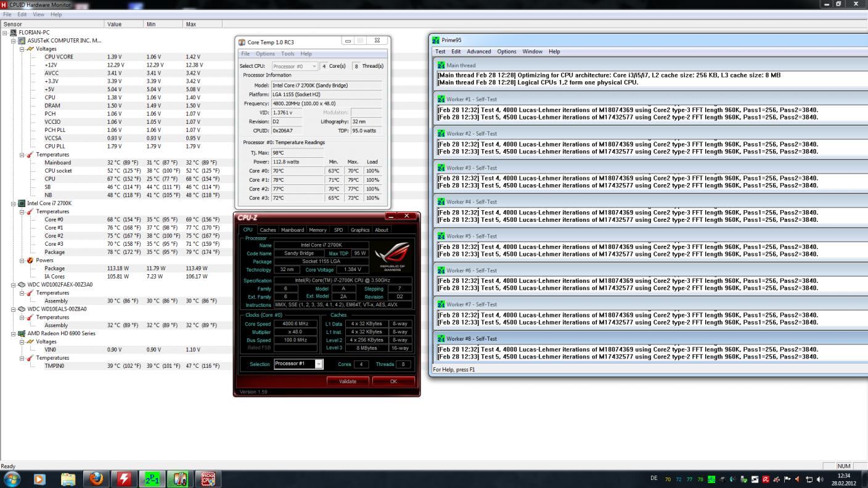868x488 pixels.
Task: Click the Windows Start orb
Action: [x=12, y=479]
